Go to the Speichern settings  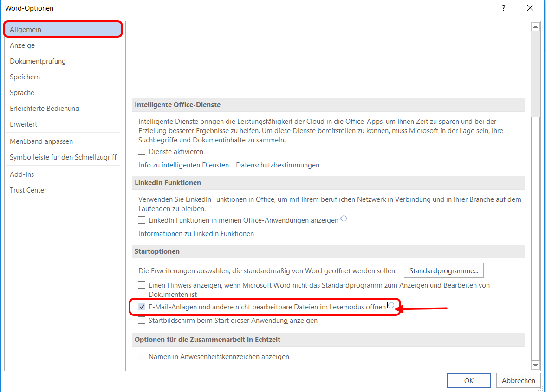pyautogui.click(x=63, y=77)
